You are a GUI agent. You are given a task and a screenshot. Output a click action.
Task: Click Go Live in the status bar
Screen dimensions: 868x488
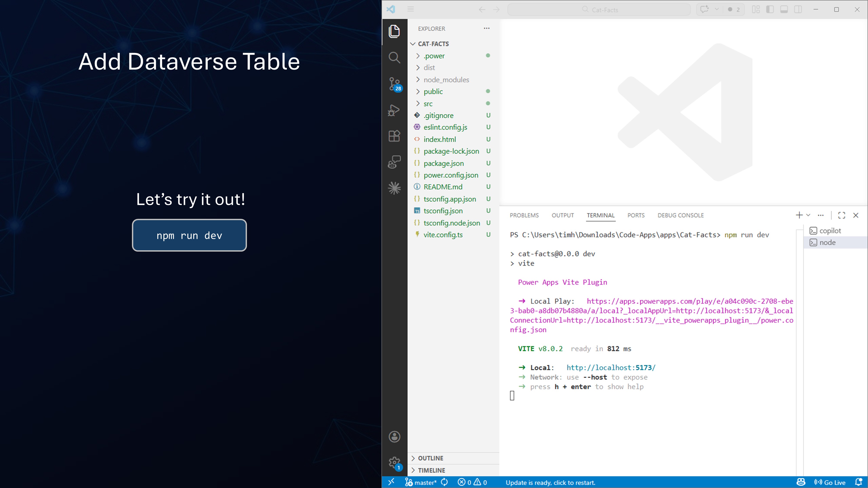pos(830,482)
